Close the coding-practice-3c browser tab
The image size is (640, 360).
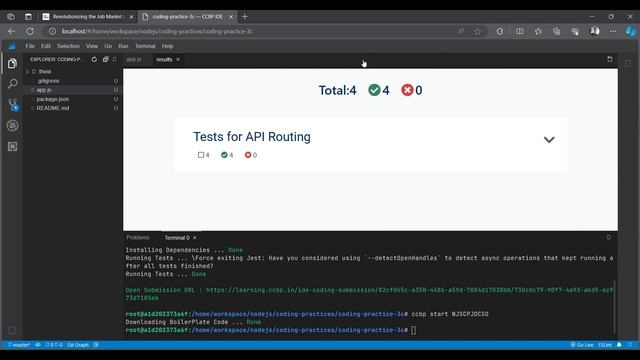coord(231,17)
